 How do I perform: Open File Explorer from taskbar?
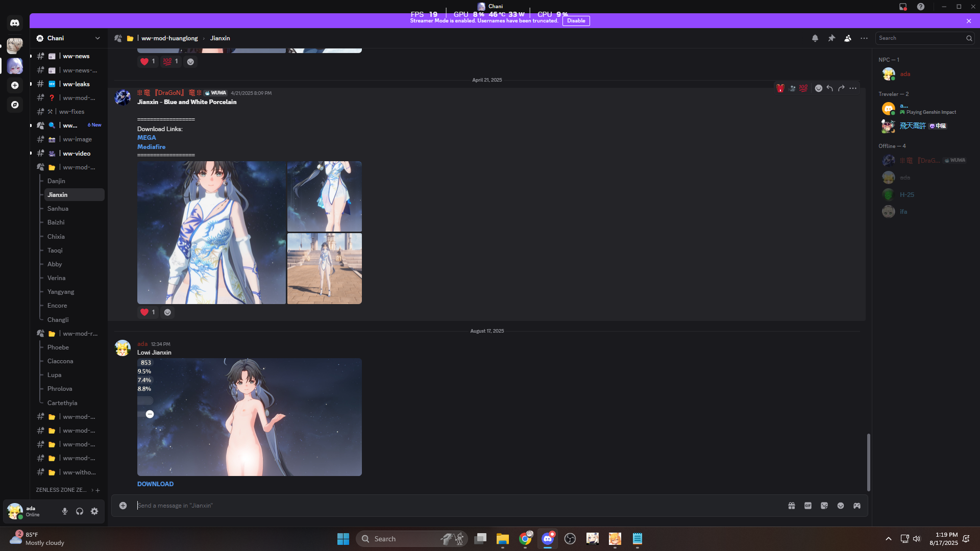coord(503,539)
